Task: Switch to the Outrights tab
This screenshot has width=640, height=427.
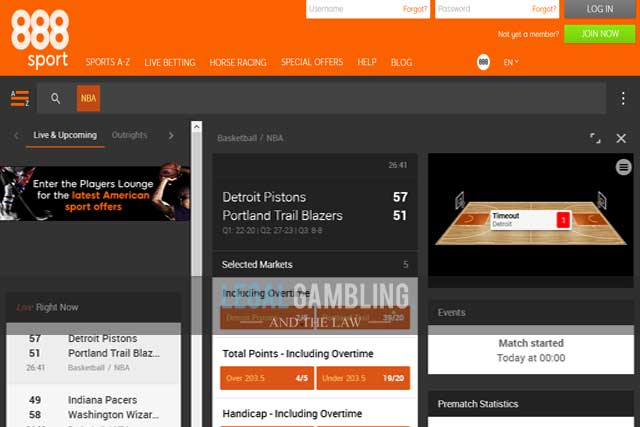Action: 129,135
